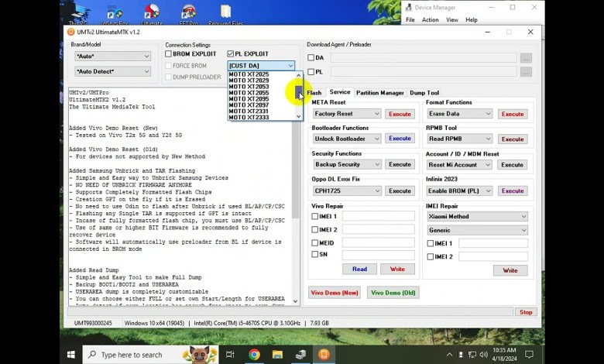The image size is (604, 364).
Task: Click the Stop button
Action: 526,312
